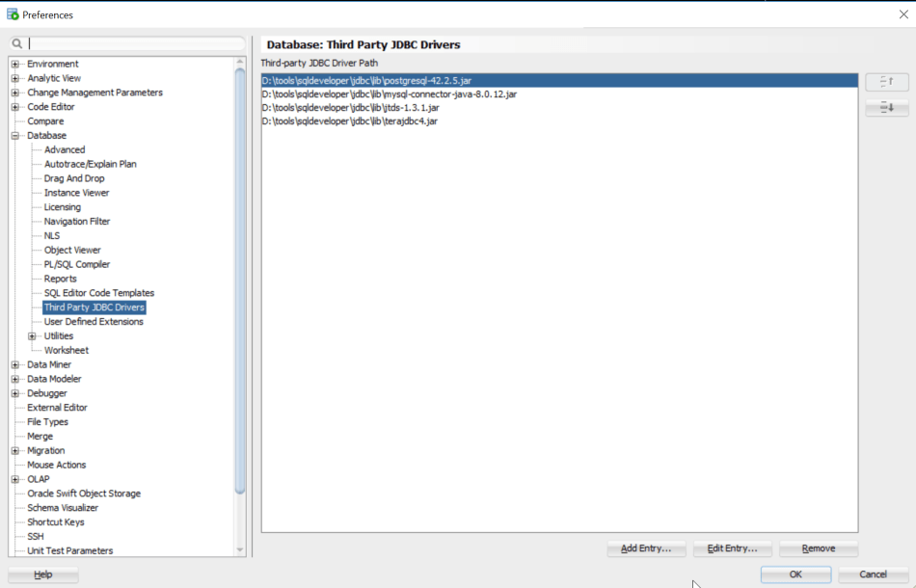Remove the selected JDBC driver

click(x=818, y=548)
